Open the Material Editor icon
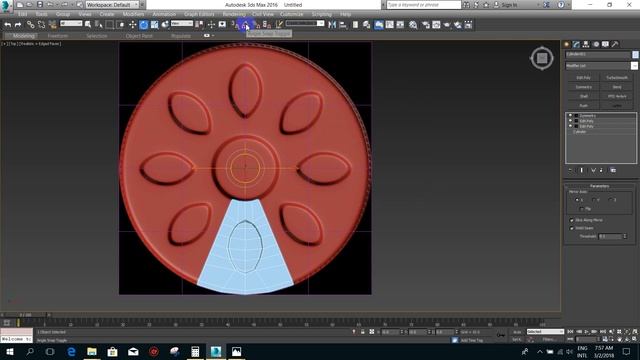 (x=413, y=25)
